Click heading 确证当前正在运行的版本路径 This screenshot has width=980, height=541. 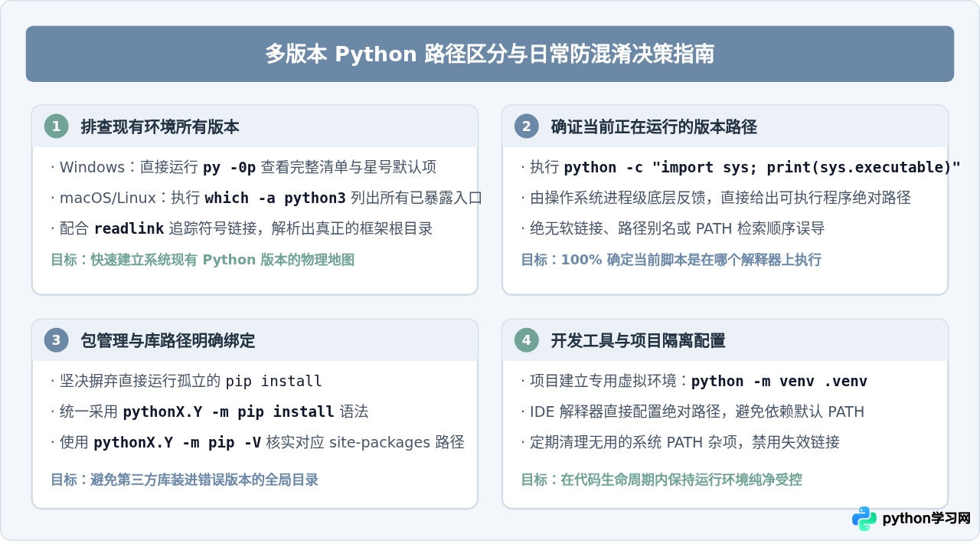(x=654, y=127)
